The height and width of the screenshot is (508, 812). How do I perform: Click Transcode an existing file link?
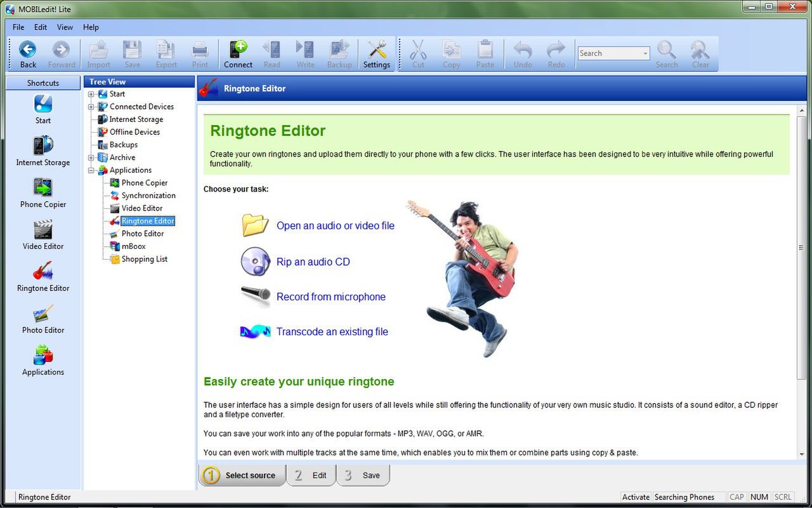tap(332, 331)
